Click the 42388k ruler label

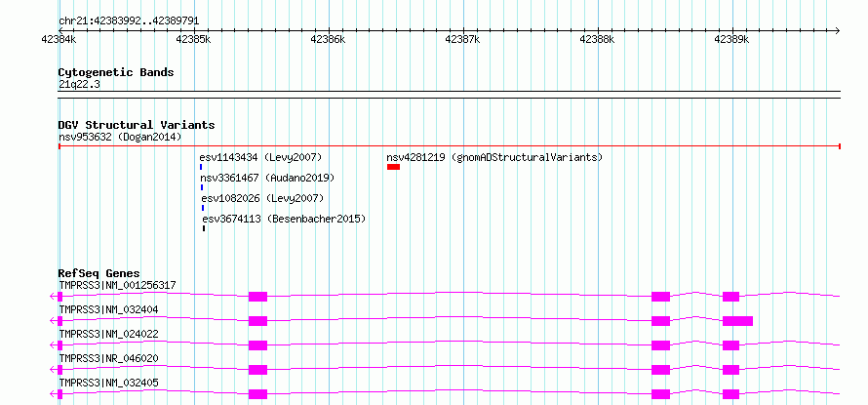(x=597, y=39)
